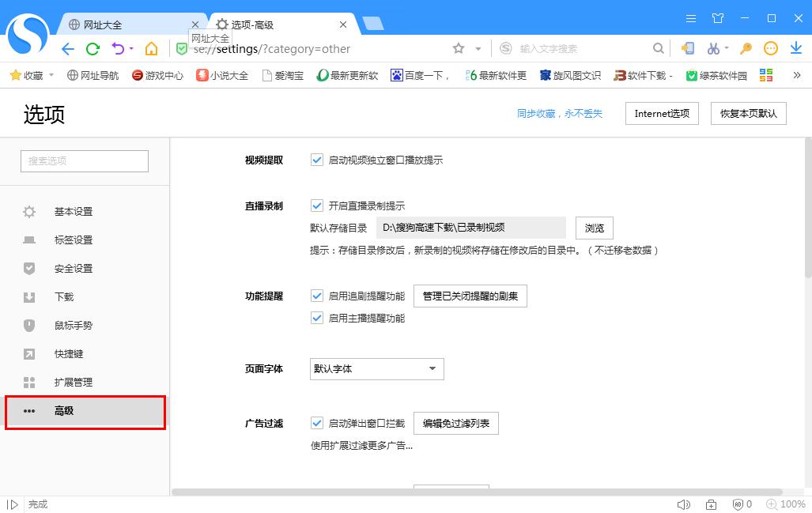
Task: Open the 收藏 dropdown arrow
Action: tap(49, 75)
